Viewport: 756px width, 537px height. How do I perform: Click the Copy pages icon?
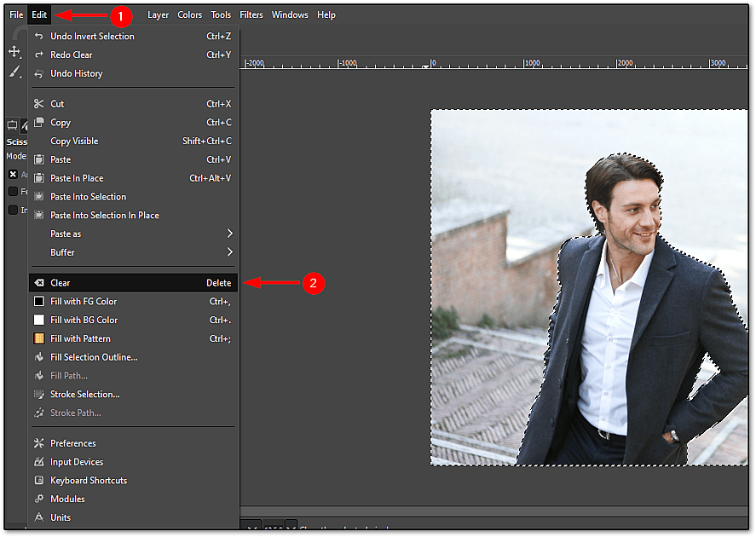39,123
